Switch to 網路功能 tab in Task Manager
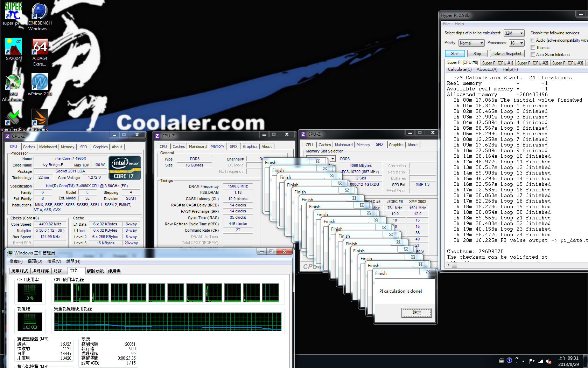This screenshot has width=588, height=368. point(95,271)
